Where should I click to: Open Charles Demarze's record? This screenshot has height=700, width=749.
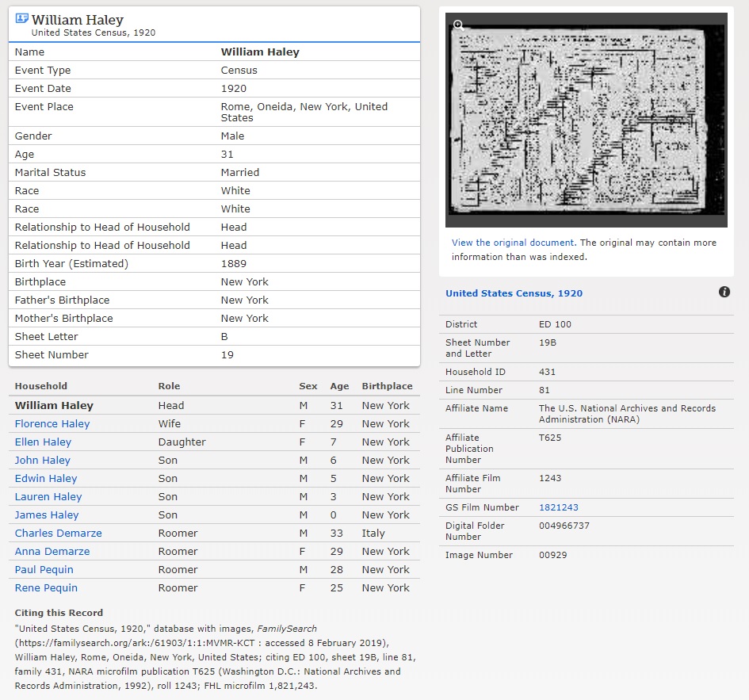(x=59, y=534)
